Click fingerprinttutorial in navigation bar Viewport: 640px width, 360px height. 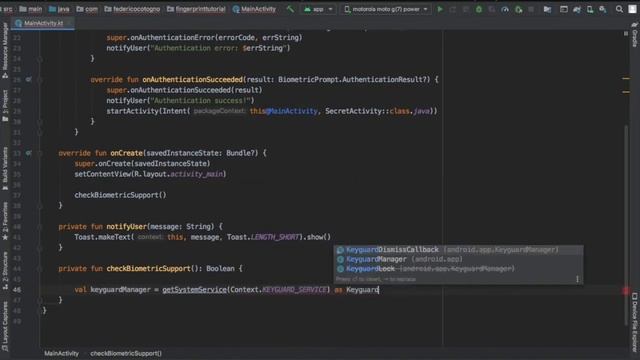coord(196,9)
